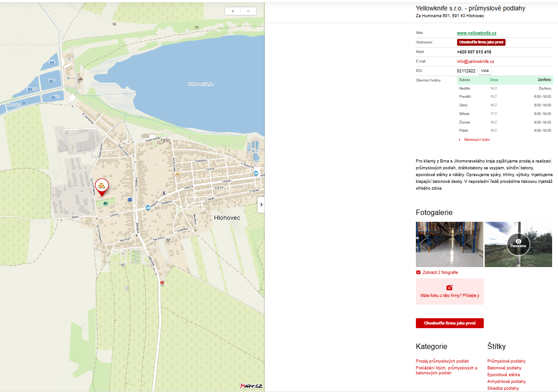
Task: Click the orange icon beside Ke Kostelu
Action: (177, 174)
